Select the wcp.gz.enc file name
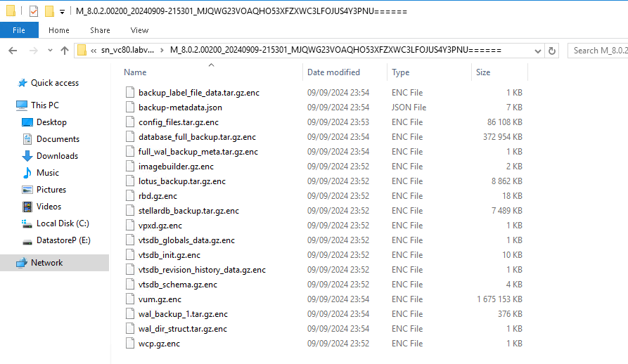628x364 pixels. tap(159, 344)
